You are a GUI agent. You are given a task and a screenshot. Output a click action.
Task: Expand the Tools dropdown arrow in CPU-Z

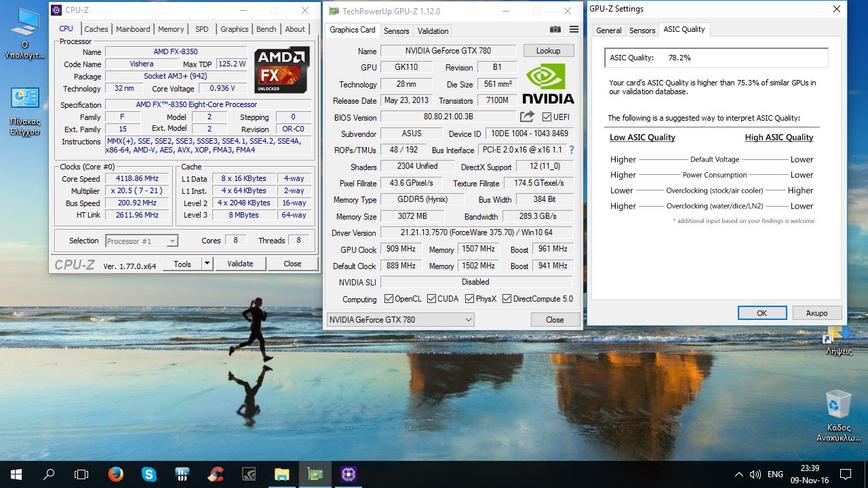[208, 264]
